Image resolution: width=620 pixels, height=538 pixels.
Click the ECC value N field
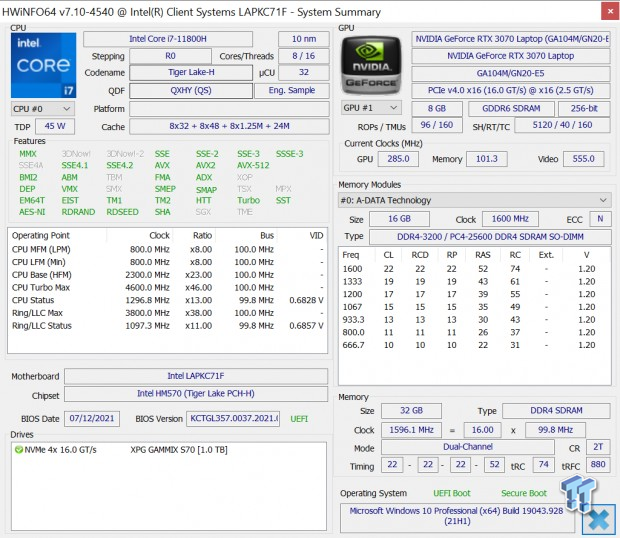(x=600, y=219)
